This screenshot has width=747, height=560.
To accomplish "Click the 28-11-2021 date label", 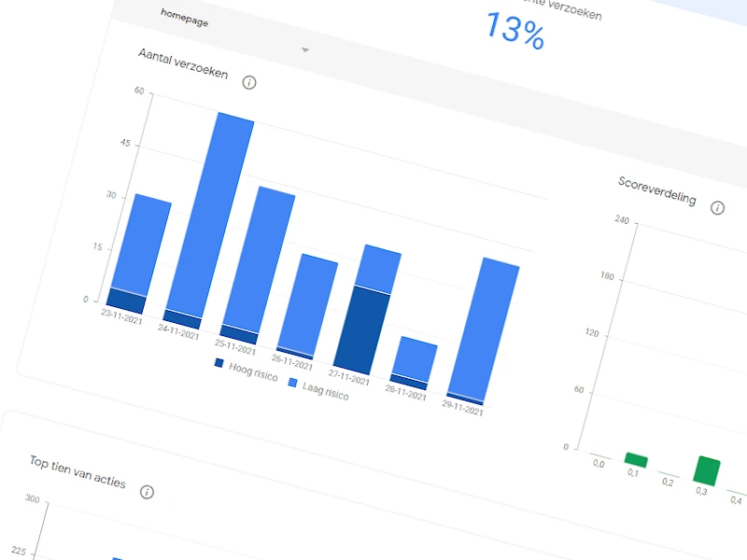I will pyautogui.click(x=405, y=393).
